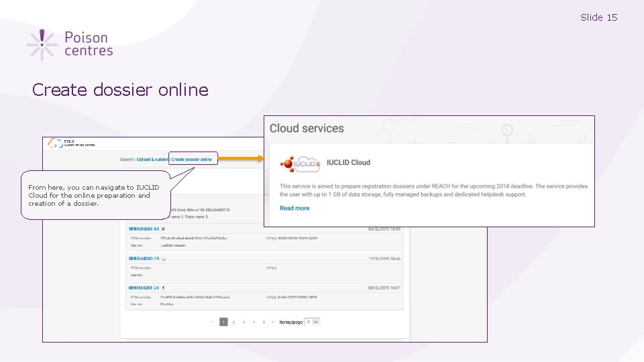Open the Create dossier online link
The height and width of the screenshot is (362, 644).
coord(192,160)
